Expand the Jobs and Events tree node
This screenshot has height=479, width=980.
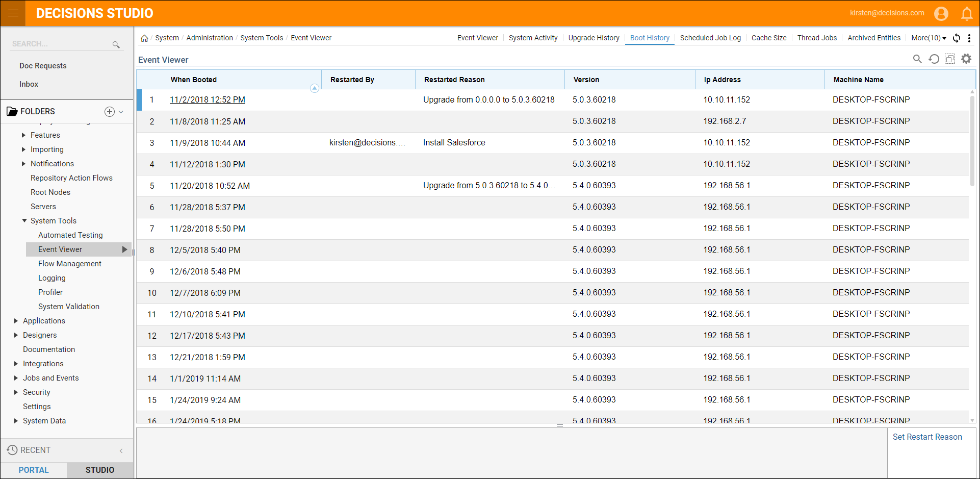[16, 378]
